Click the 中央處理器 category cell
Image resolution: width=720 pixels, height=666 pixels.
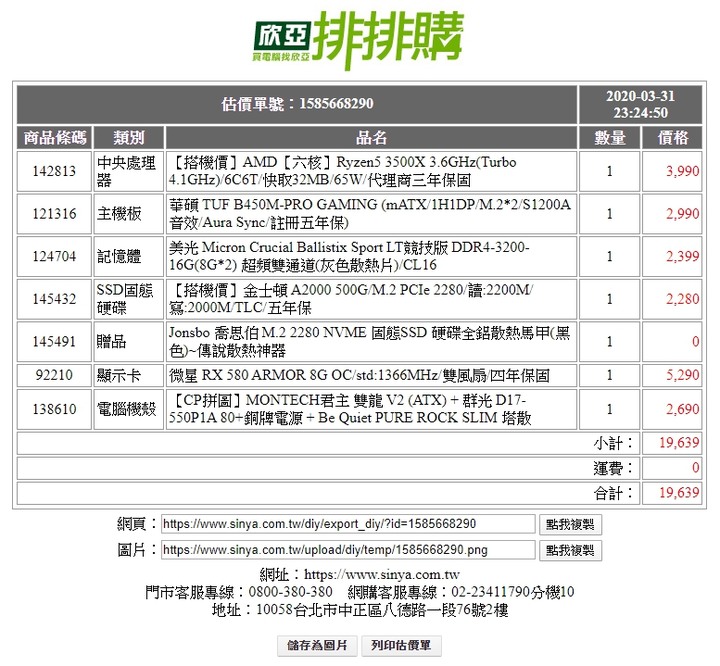click(x=129, y=171)
